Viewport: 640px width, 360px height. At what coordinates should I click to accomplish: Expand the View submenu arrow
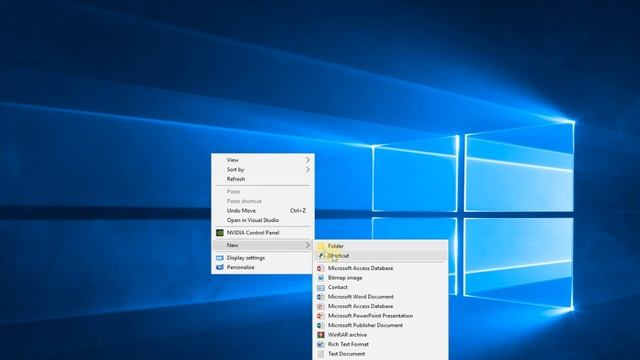308,160
